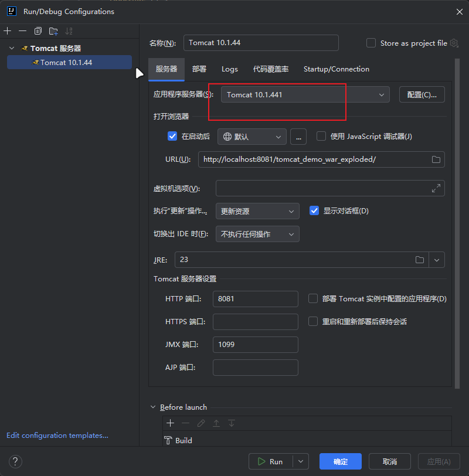Click the 名称 name input field

tap(261, 43)
